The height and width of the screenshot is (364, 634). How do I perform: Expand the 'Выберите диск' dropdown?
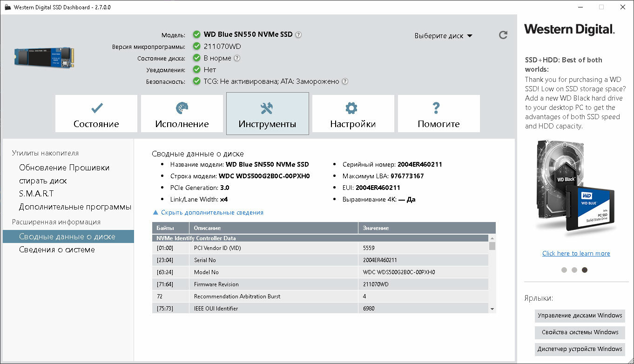(443, 36)
